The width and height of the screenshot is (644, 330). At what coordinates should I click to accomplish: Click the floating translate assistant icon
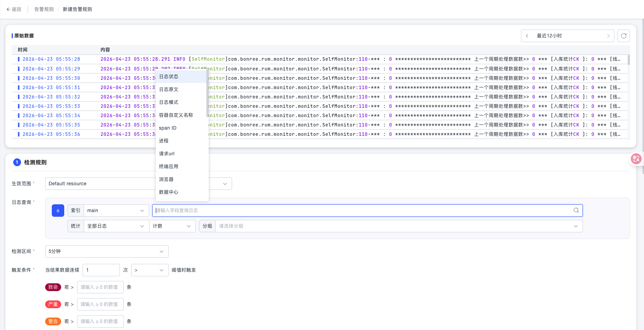coord(636,159)
